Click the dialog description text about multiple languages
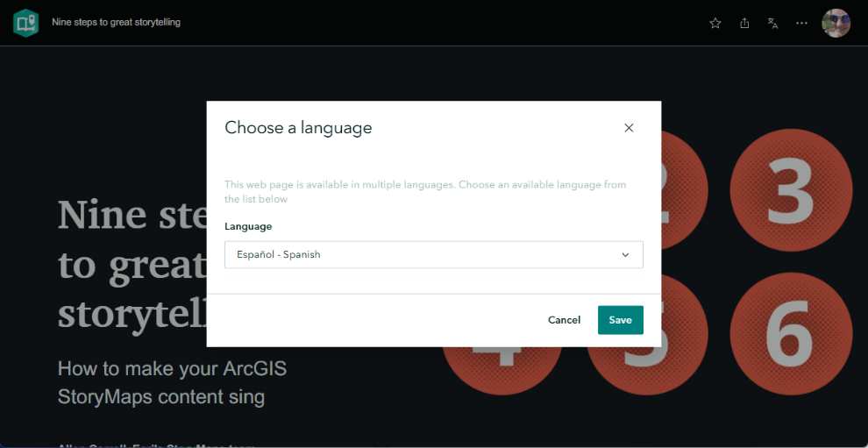The image size is (868, 448). [x=425, y=192]
